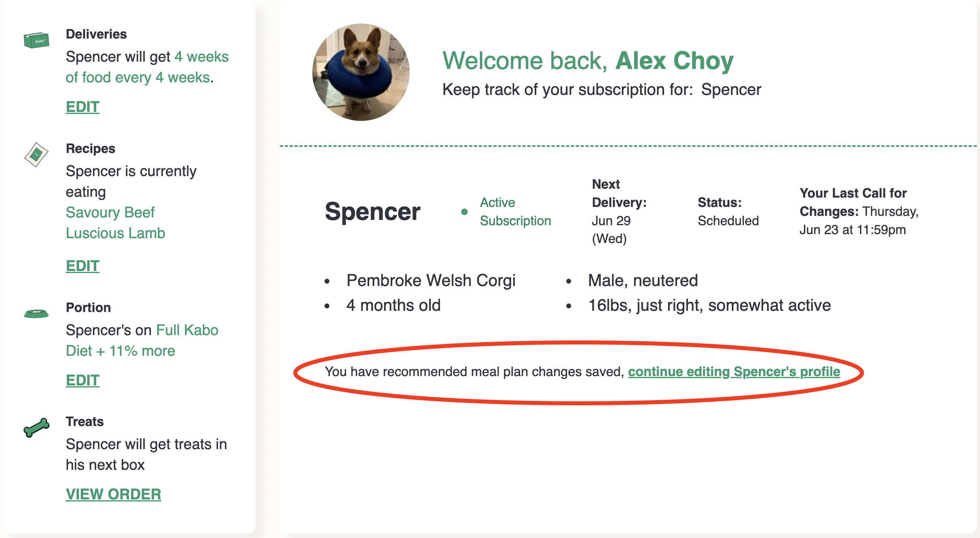This screenshot has width=980, height=538.
Task: Edit Spencer's Recipes selection
Action: [x=82, y=266]
